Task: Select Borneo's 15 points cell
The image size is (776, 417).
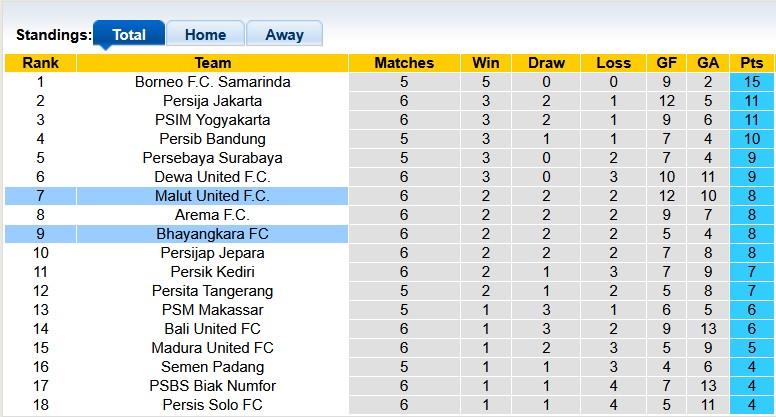Action: coord(751,82)
